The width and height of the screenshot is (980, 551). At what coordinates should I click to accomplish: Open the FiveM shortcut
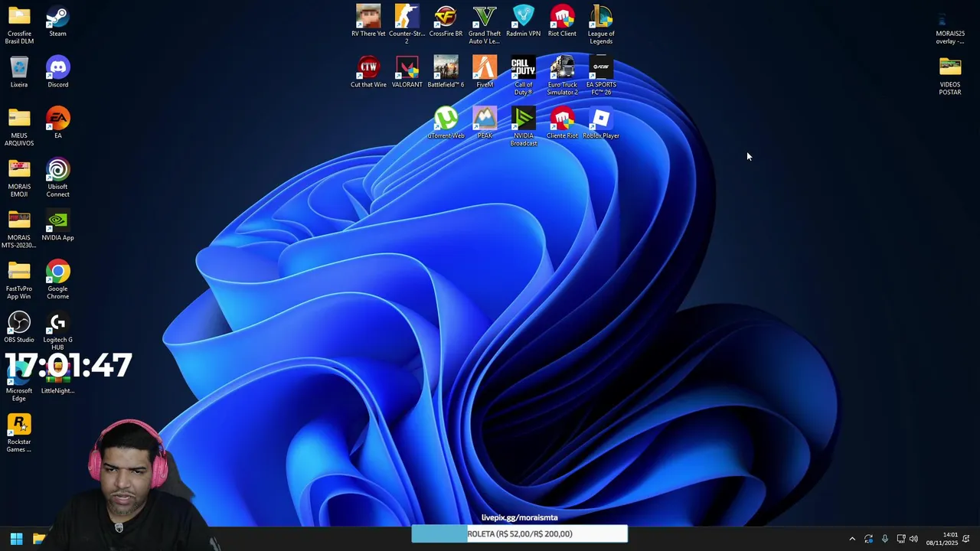click(485, 72)
